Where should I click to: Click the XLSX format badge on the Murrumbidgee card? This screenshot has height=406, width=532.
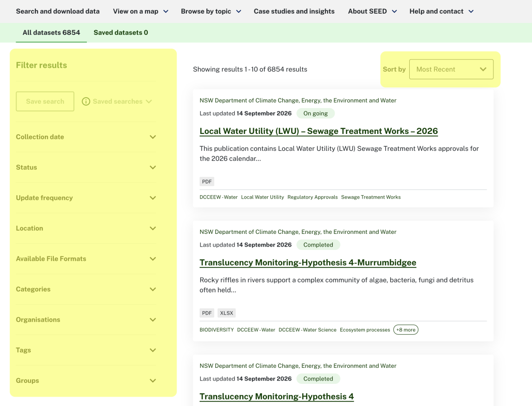[227, 313]
